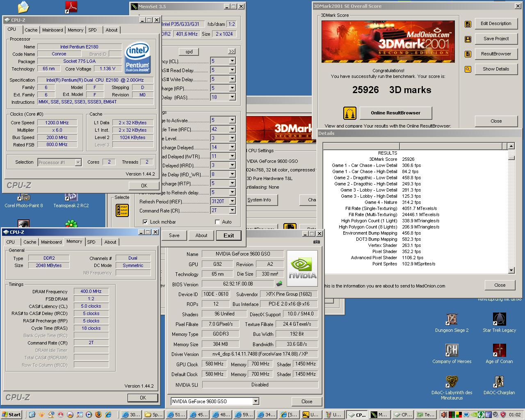
Task: Open the tRRD dropdown in MemSet
Action: (x=232, y=165)
